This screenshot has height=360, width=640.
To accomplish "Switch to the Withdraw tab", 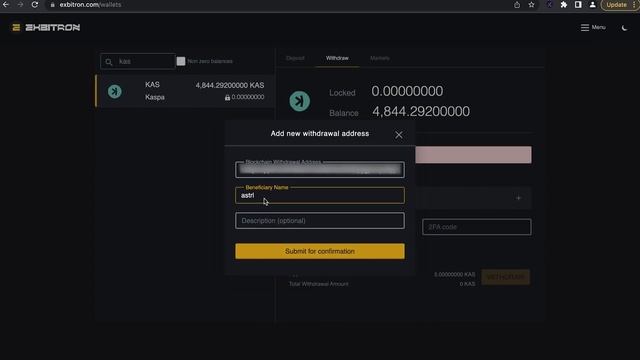I will [337, 58].
